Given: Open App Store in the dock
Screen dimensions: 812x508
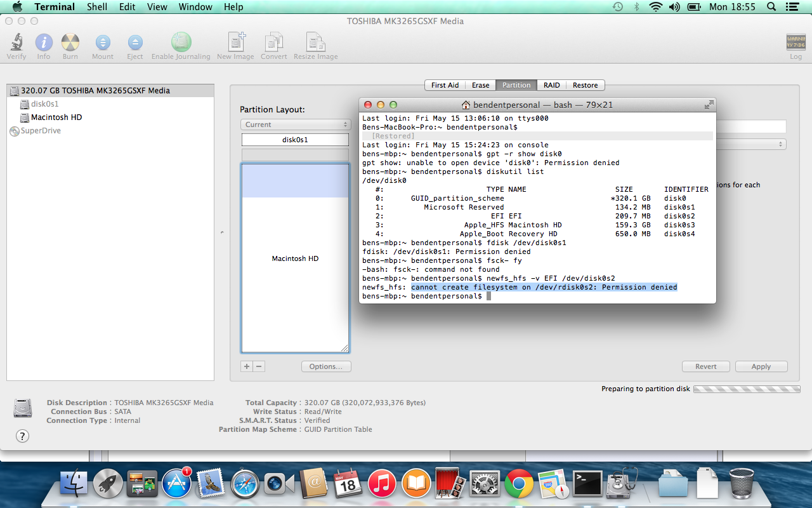Looking at the screenshot, I should (176, 485).
